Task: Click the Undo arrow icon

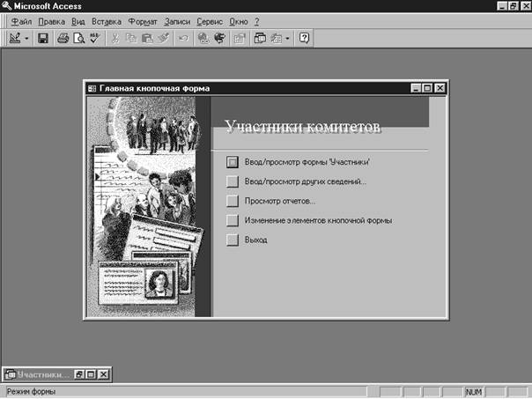Action: [x=183, y=38]
